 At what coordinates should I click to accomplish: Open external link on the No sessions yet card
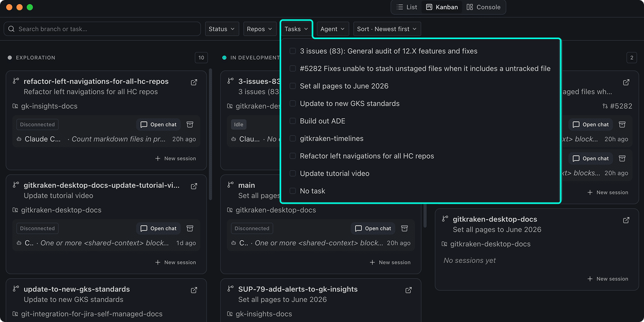pos(626,220)
